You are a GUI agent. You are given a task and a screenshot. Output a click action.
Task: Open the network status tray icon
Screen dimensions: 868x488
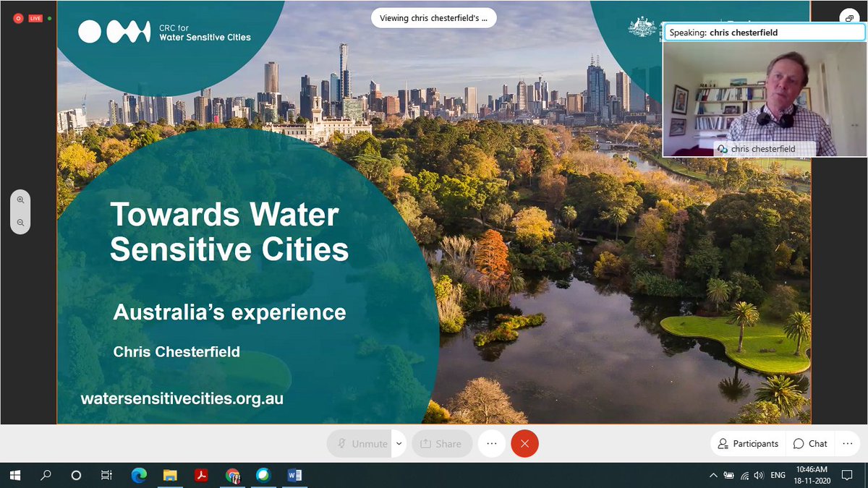[744, 475]
